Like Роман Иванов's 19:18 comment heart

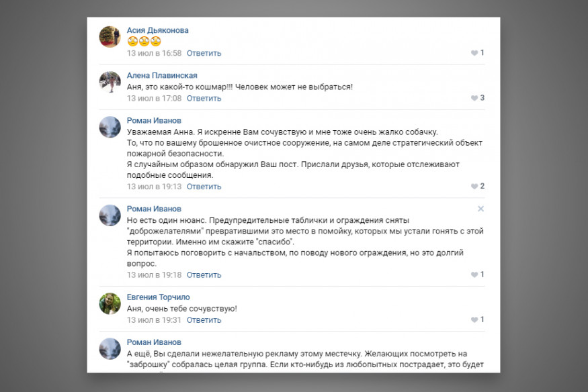[474, 275]
